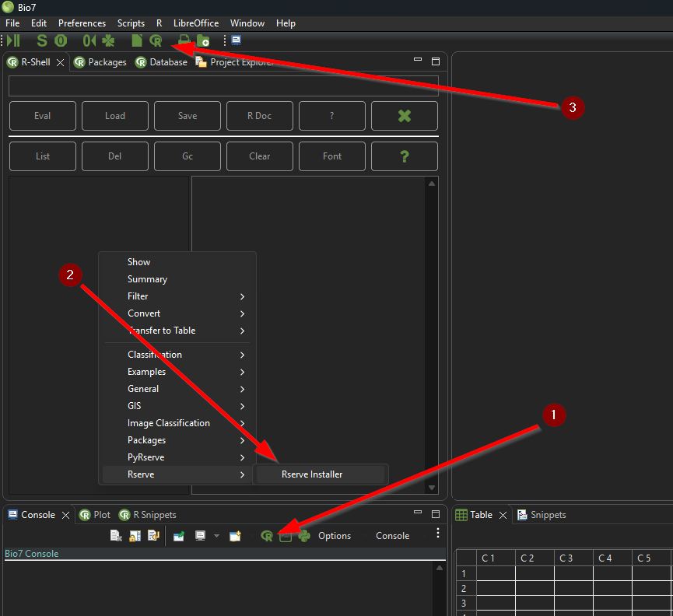
Task: Click the green Python icon in Console toolbar
Action: point(304,535)
